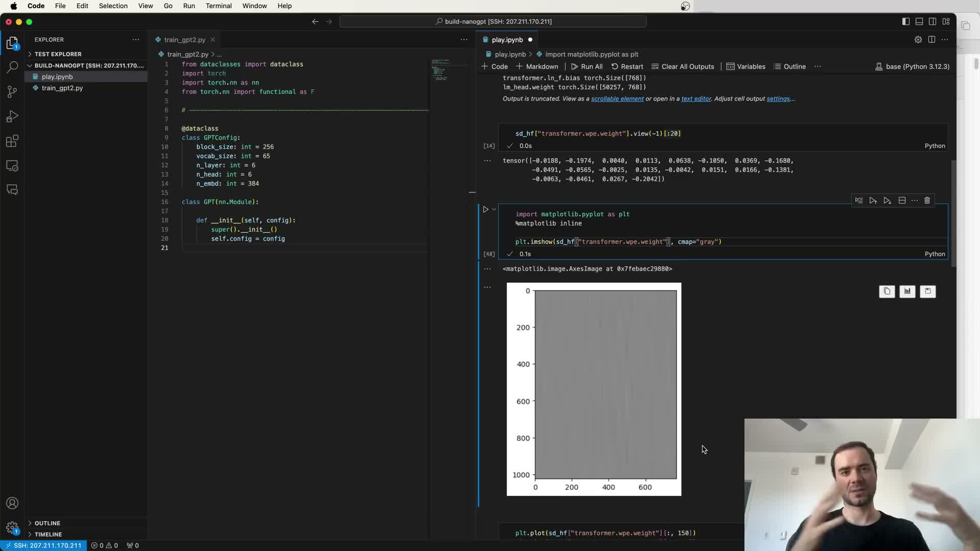980x551 pixels.
Task: Click the scrollable element link
Action: pyautogui.click(x=617, y=99)
